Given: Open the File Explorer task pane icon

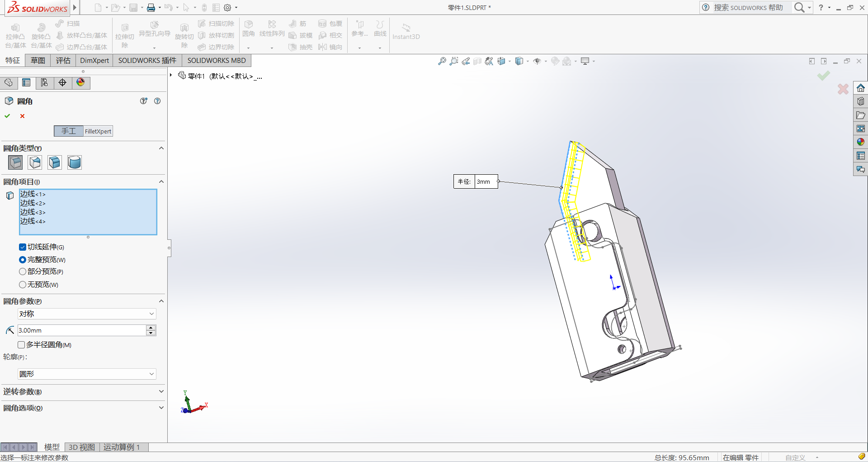Looking at the screenshot, I should (861, 115).
